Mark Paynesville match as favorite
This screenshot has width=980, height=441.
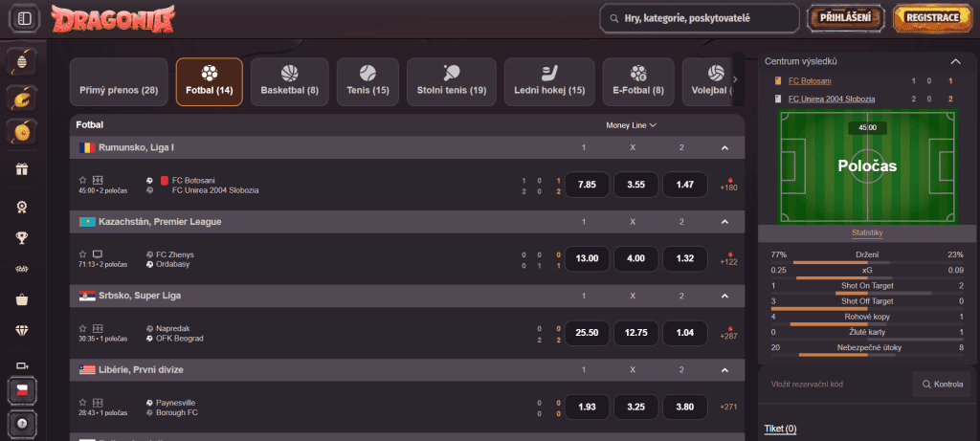tap(83, 402)
